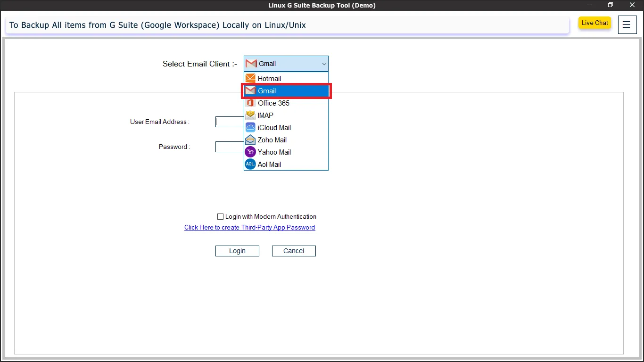Select the highlighted Gmail option in the list
644x362 pixels.
coord(286,91)
